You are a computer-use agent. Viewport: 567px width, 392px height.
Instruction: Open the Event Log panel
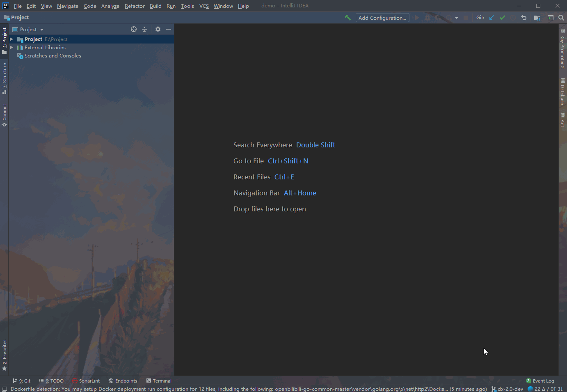coord(540,381)
